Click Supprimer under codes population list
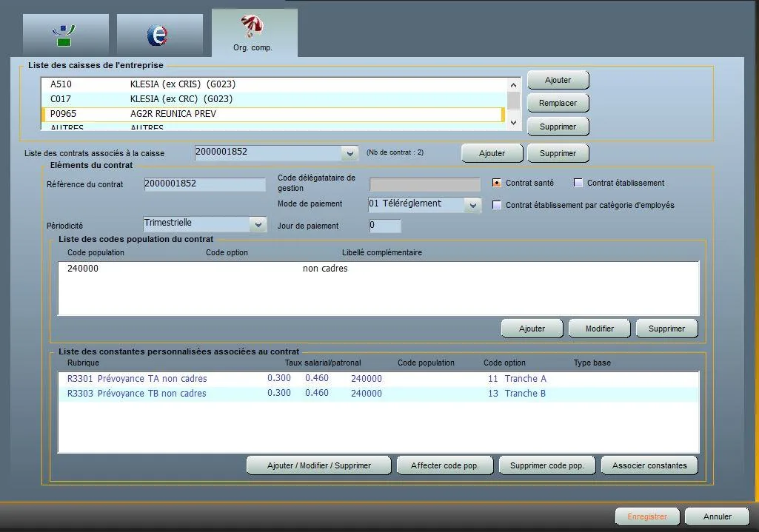Viewport: 759px width, 532px height. point(666,329)
